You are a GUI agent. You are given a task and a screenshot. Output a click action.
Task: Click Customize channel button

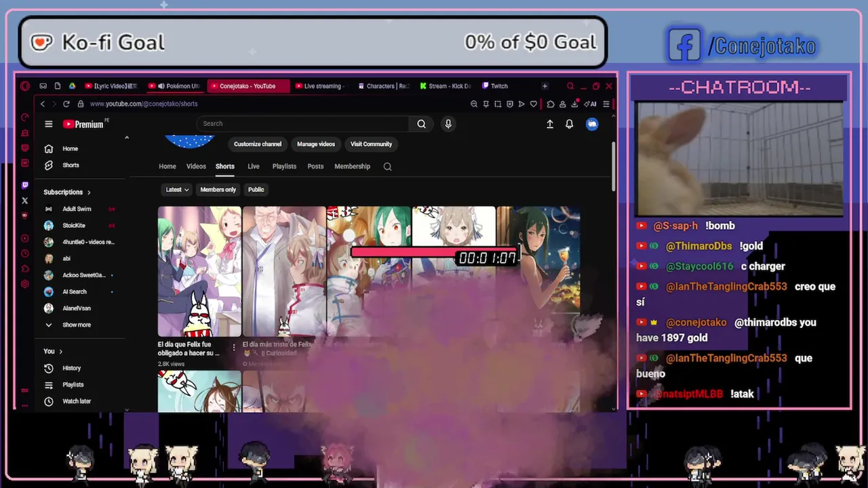coord(258,144)
